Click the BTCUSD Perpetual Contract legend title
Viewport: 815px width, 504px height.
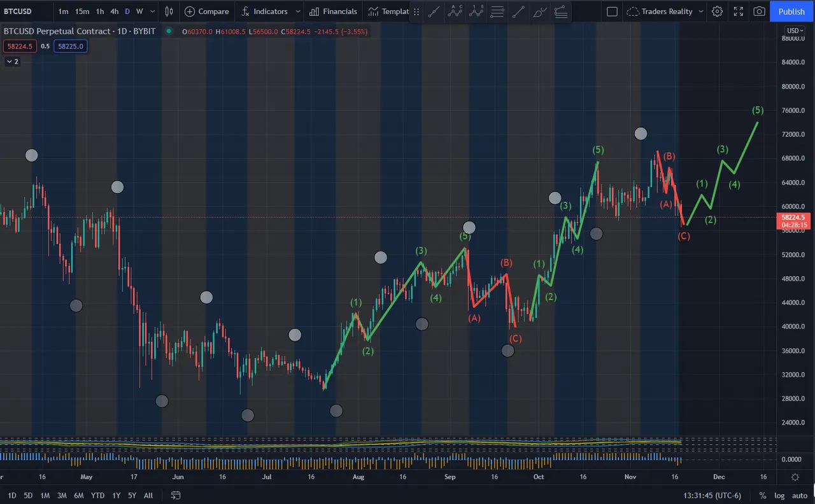click(80, 31)
